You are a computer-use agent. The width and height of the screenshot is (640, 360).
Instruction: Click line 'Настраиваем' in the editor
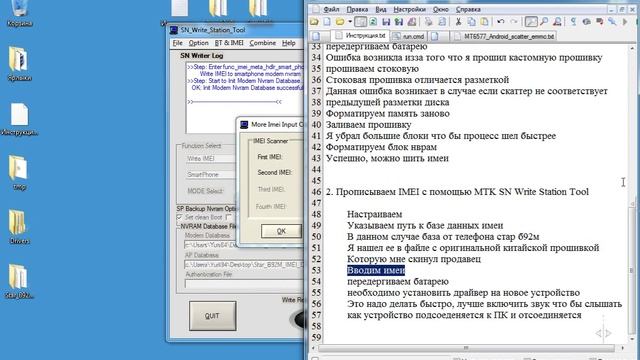pos(375,214)
